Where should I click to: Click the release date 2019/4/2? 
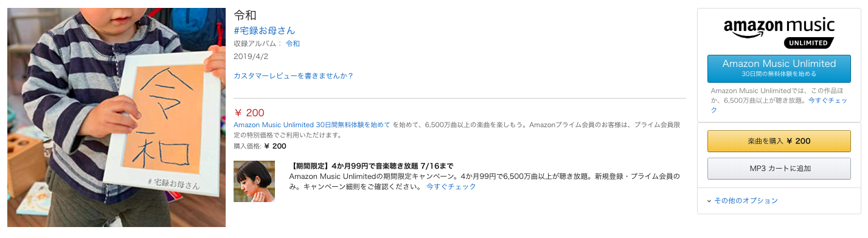tap(251, 57)
